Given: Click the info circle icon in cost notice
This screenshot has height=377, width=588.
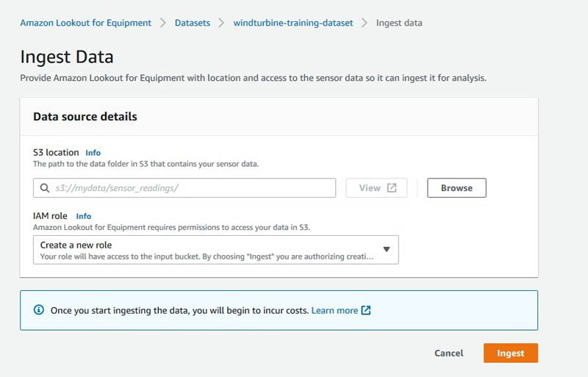Looking at the screenshot, I should point(39,310).
